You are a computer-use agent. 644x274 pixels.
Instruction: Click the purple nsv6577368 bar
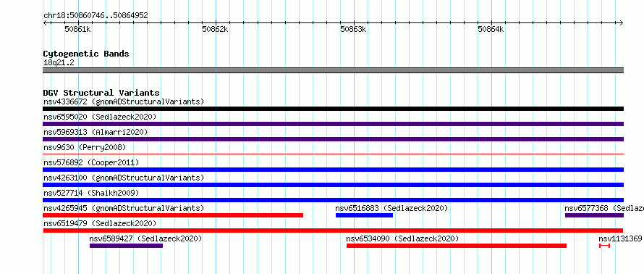pyautogui.click(x=594, y=215)
